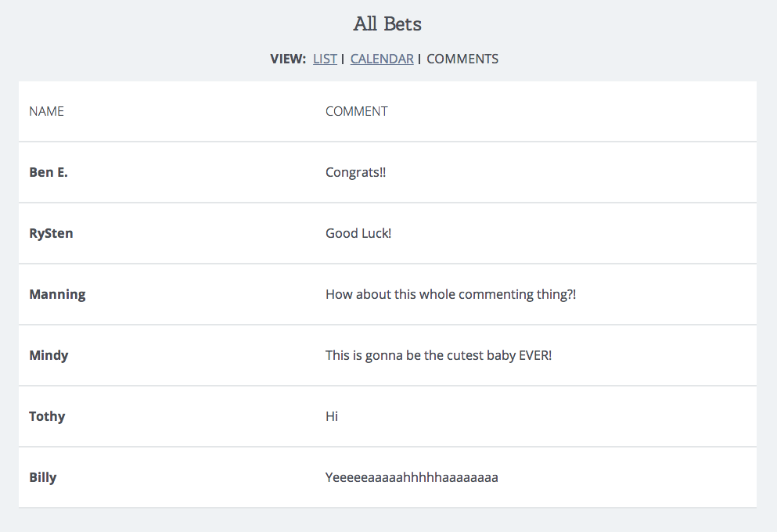Click the NAME column header
The image size is (777, 532).
[x=47, y=111]
